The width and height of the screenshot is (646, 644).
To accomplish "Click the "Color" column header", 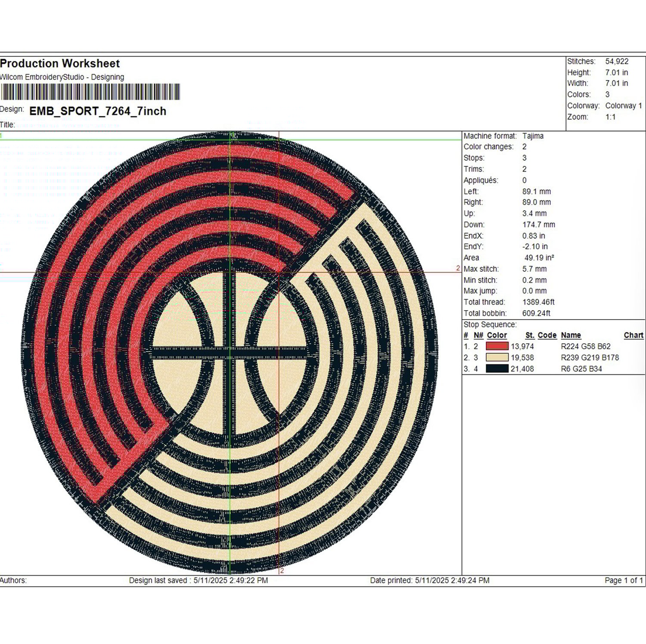I will point(497,335).
